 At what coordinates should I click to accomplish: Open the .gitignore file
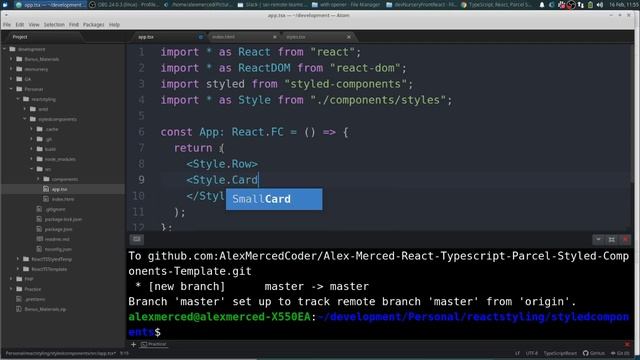point(55,209)
